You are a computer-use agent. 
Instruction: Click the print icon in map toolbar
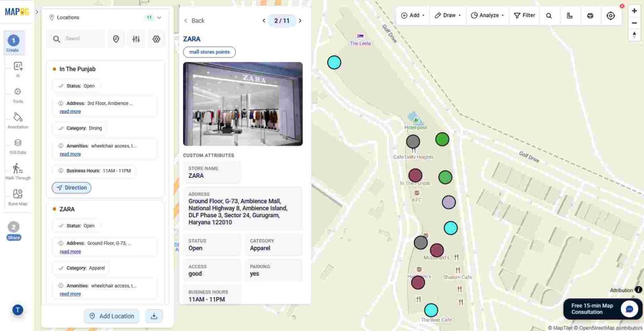click(x=590, y=16)
